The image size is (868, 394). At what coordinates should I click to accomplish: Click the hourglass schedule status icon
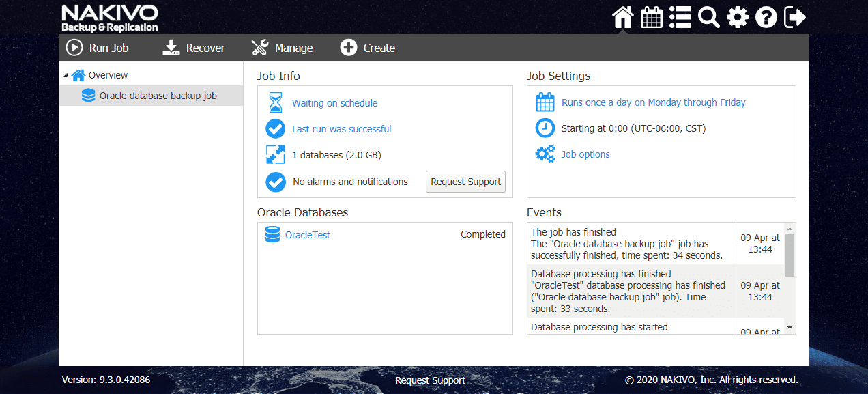pos(275,102)
